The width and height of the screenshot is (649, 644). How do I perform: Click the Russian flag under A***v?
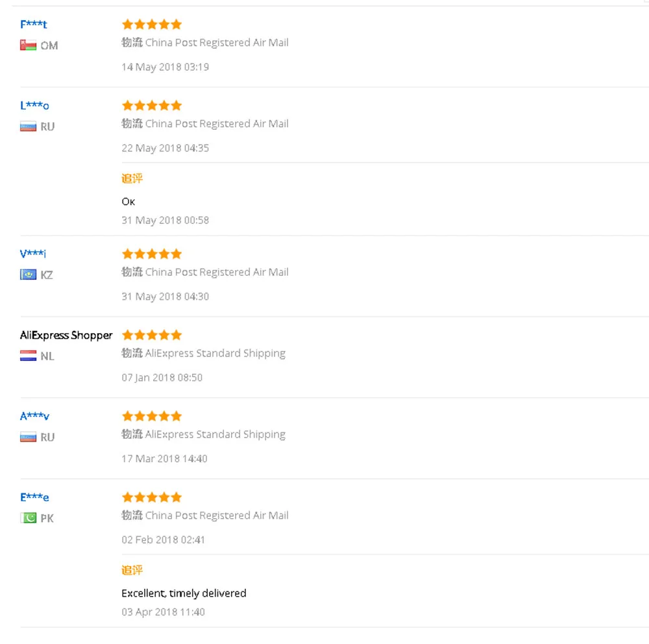coord(28,437)
